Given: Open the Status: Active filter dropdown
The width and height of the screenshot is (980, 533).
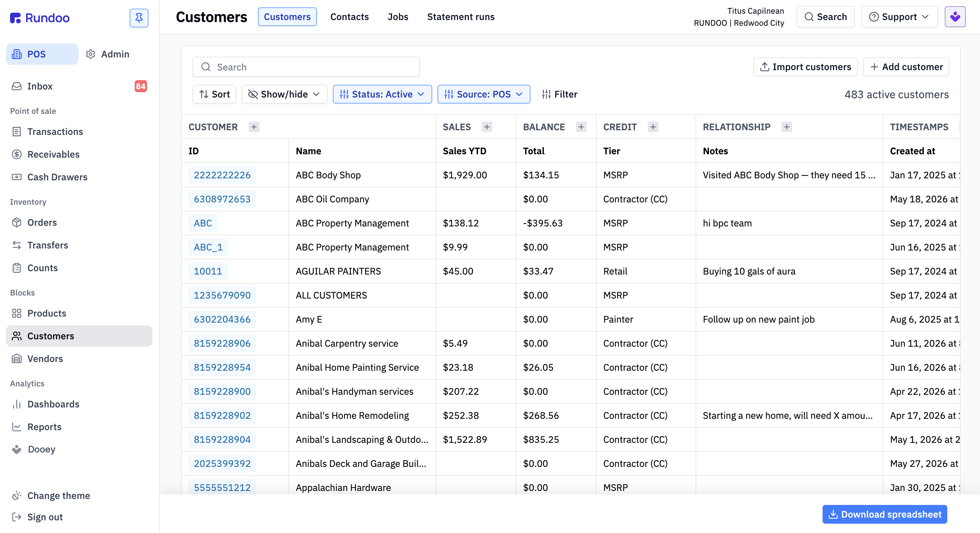Looking at the screenshot, I should [382, 94].
